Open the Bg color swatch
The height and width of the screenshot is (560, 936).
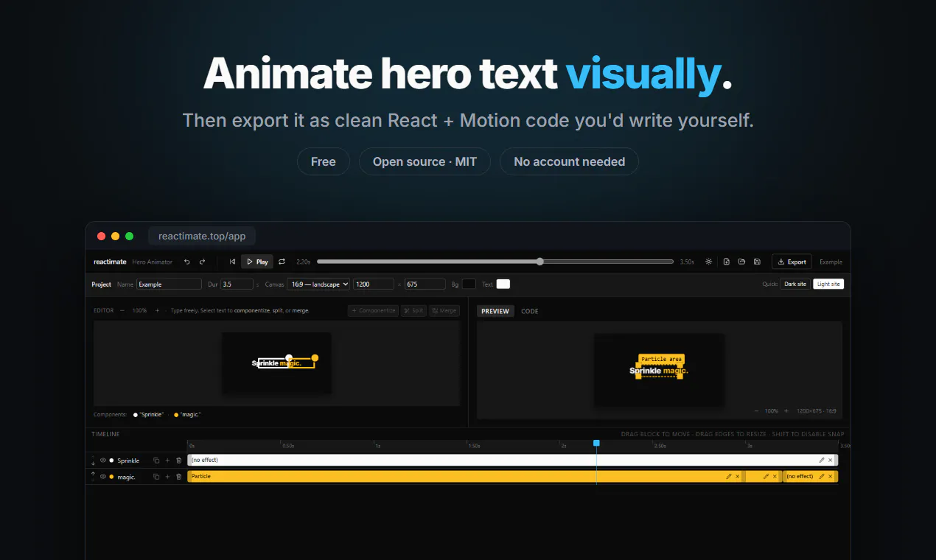tap(469, 284)
